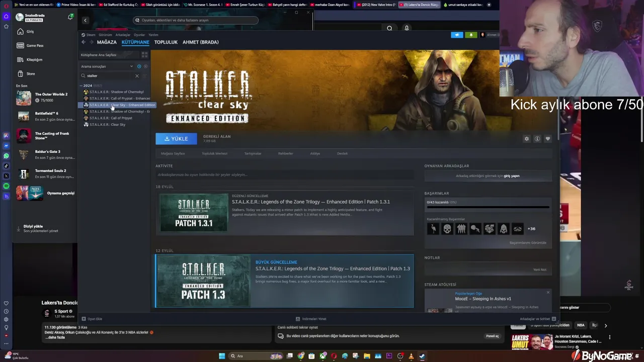
Task: Switch library to grid view icon
Action: [x=144, y=55]
